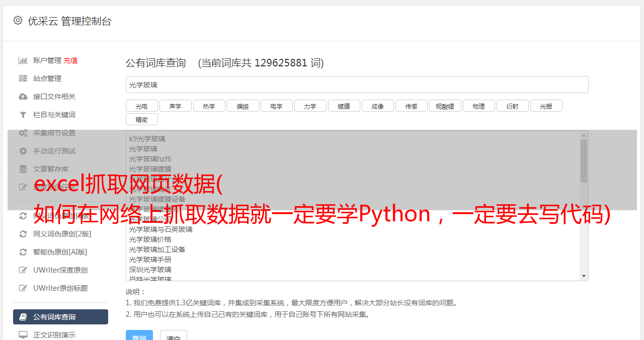The width and height of the screenshot is (644, 340).
Task: Select the 力学 tag
Action: [310, 106]
